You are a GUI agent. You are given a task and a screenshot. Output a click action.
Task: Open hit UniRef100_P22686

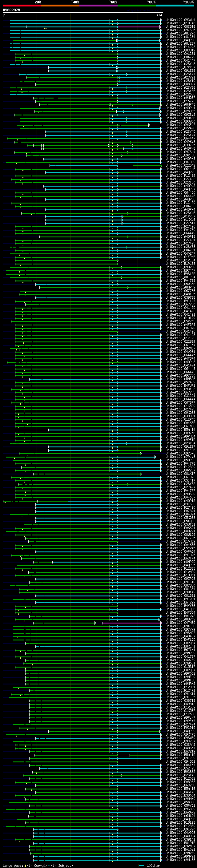[x=180, y=94]
